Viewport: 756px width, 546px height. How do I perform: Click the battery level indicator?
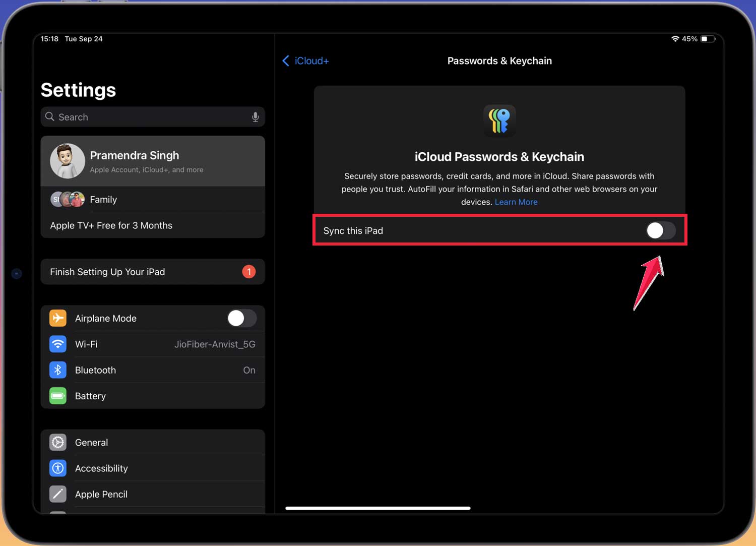(708, 38)
